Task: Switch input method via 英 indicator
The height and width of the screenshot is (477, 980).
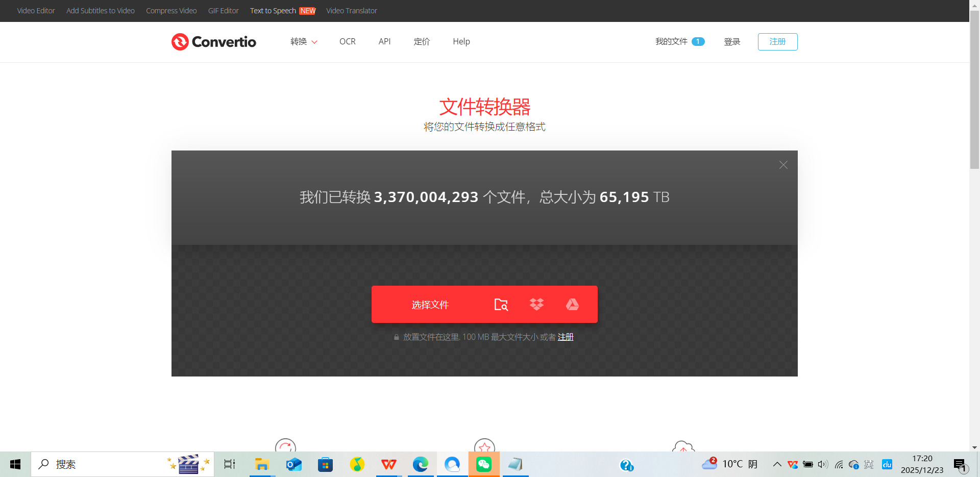Action: tap(869, 464)
